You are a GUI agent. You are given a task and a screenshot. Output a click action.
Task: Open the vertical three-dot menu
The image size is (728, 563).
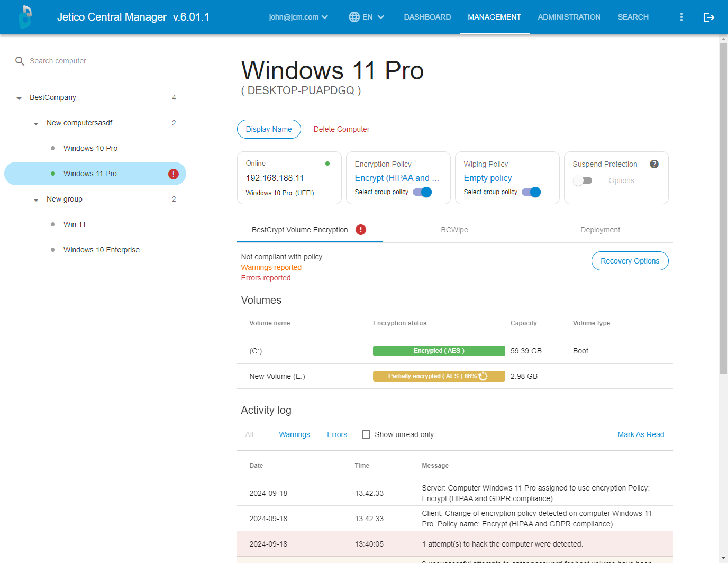pos(681,17)
